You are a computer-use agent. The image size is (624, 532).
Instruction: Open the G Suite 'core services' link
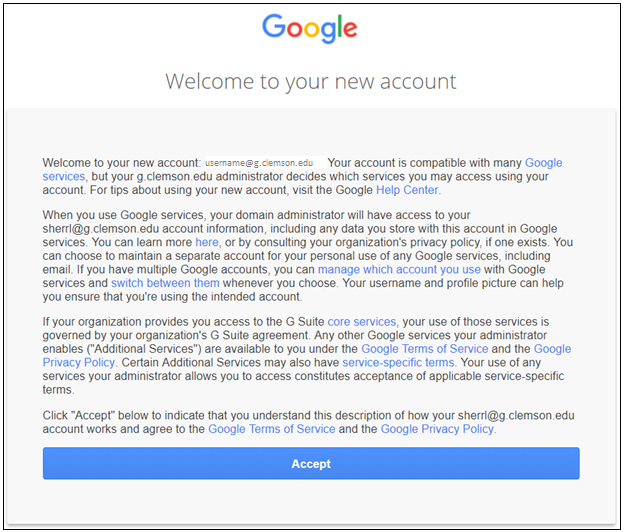[x=361, y=322]
